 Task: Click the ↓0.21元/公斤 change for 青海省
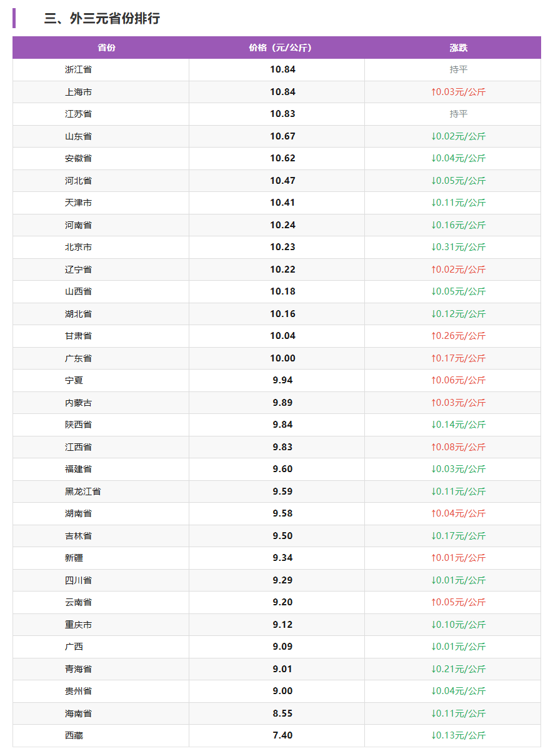(458, 669)
